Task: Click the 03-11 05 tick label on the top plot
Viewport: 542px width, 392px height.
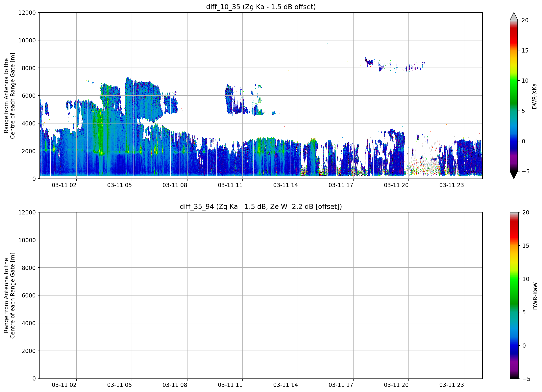Action: (119, 185)
